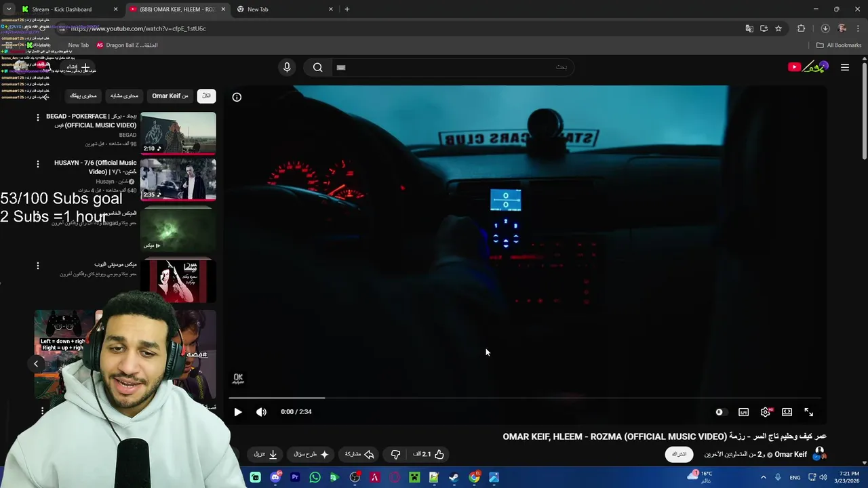Open Discord from the taskbar
This screenshot has height=488, width=868.
[275, 478]
